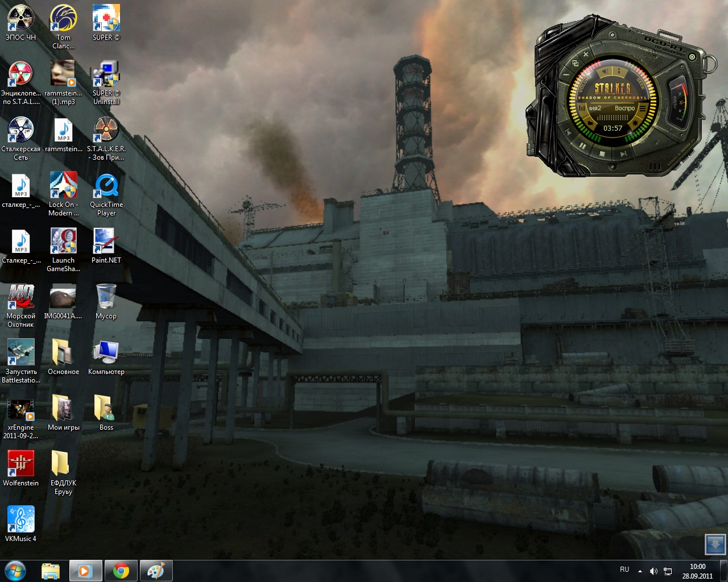This screenshot has width=728, height=582.
Task: Open the Paint.NET desktop shortcut
Action: tap(106, 247)
